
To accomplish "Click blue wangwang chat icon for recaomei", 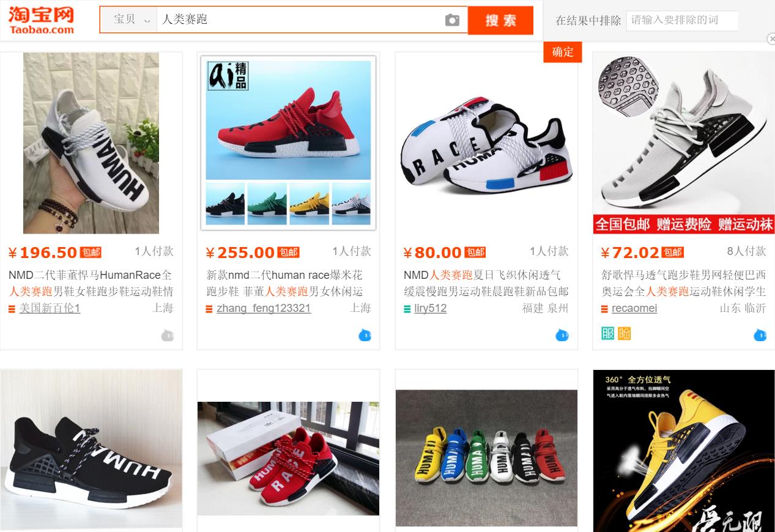I will click(760, 335).
